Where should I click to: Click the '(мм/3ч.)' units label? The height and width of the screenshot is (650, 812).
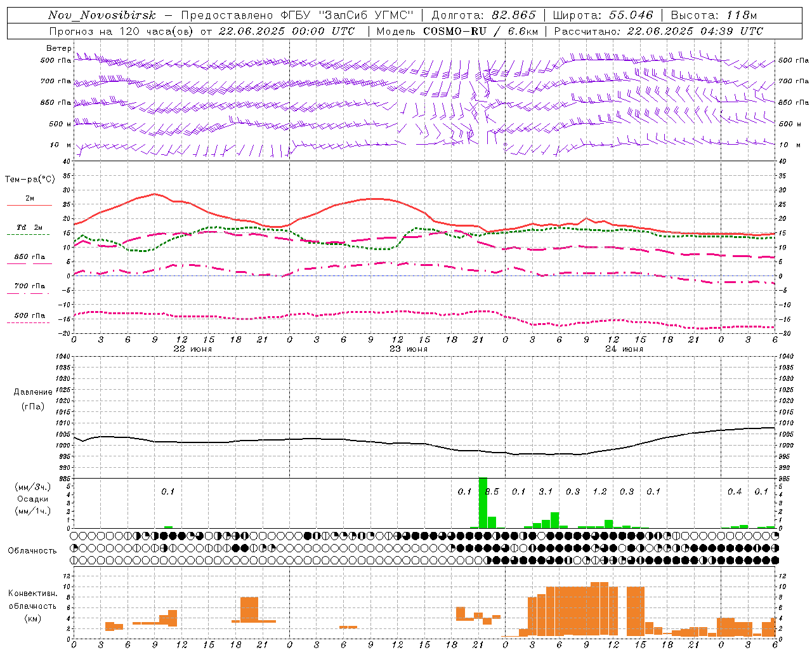(32, 487)
